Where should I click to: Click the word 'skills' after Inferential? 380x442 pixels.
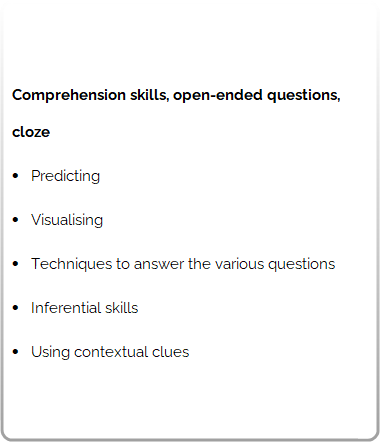coord(121,308)
